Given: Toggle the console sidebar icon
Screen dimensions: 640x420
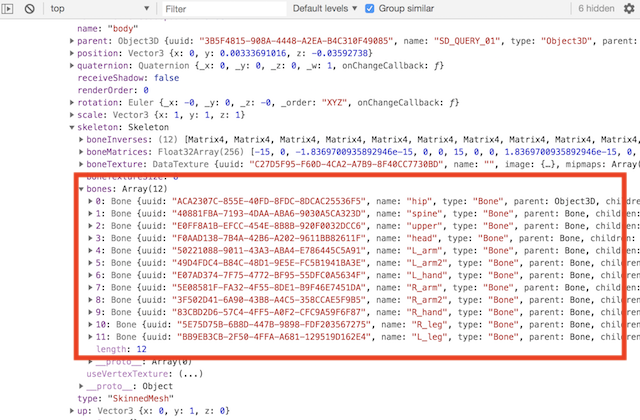Looking at the screenshot, I should 8,8.
